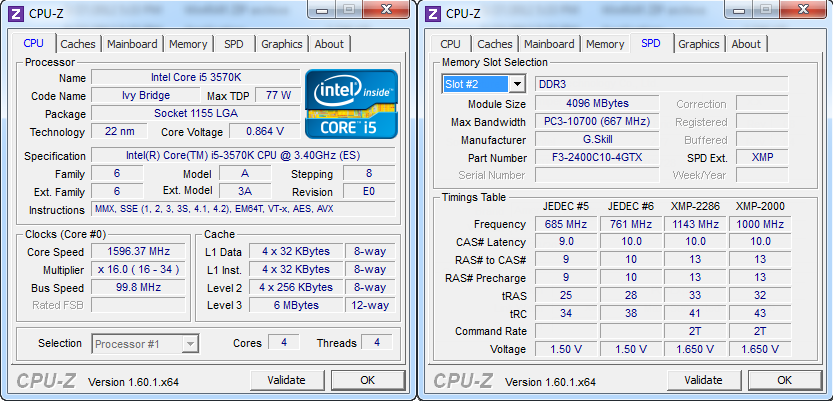Click the XMP-2000 tRC value 43
Image resolution: width=833 pixels, height=401 pixels.
760,313
